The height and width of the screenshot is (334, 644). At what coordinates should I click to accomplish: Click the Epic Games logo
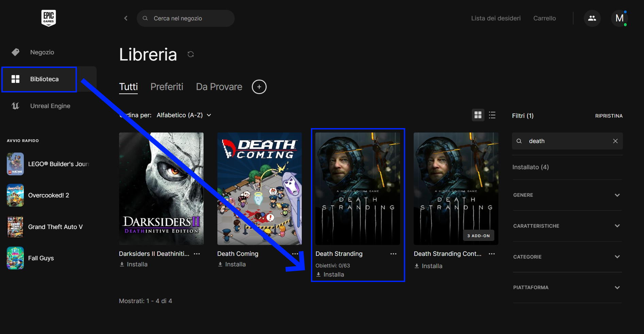(x=48, y=18)
